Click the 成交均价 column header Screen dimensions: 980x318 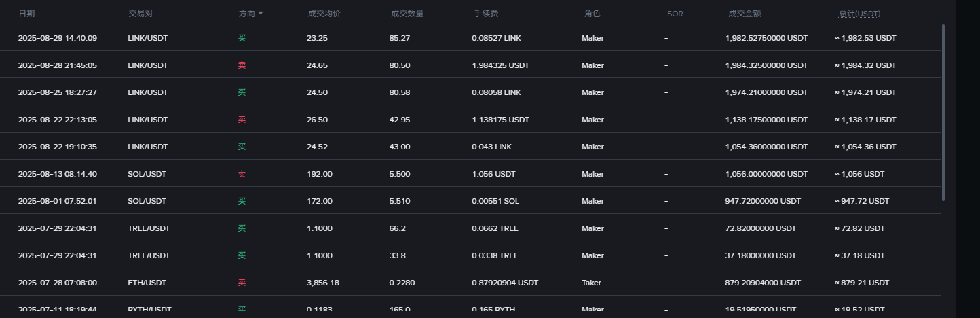(x=324, y=14)
